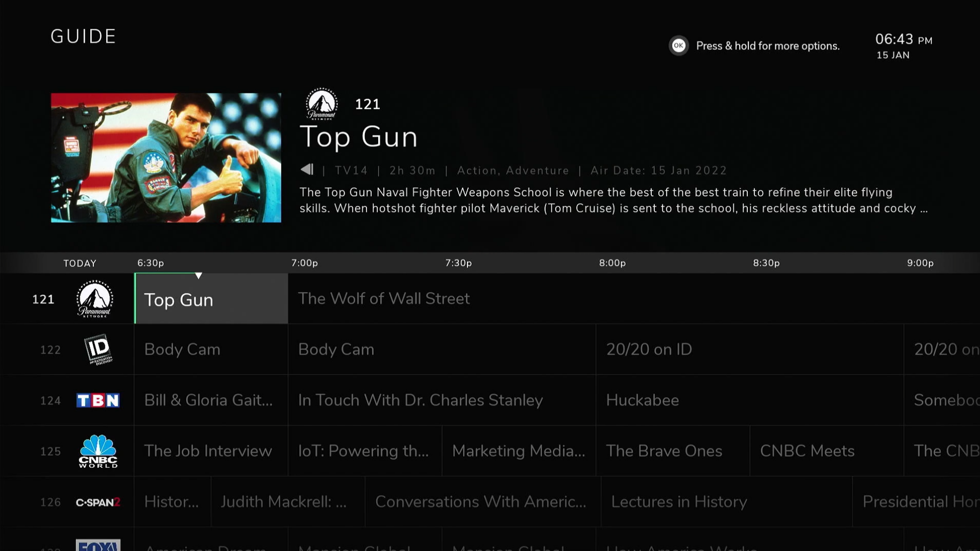Select the 8:00p time slot header
980x551 pixels.
(611, 263)
